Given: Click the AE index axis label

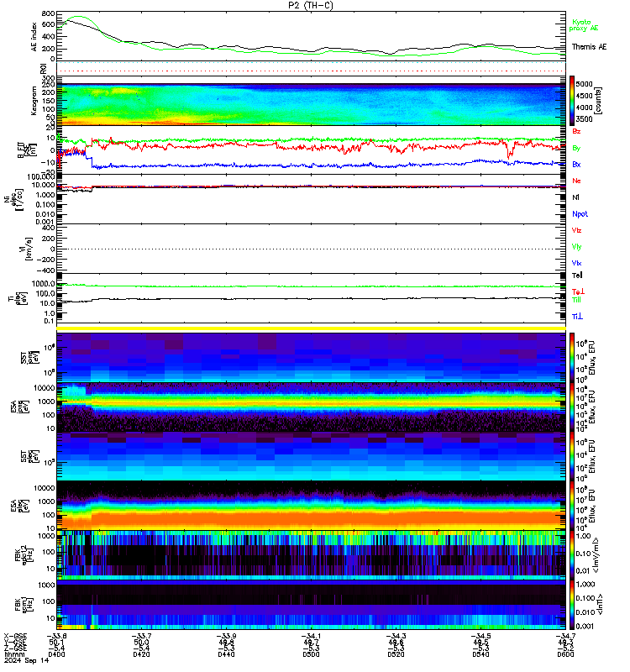Looking at the screenshot, I should 34,37.
